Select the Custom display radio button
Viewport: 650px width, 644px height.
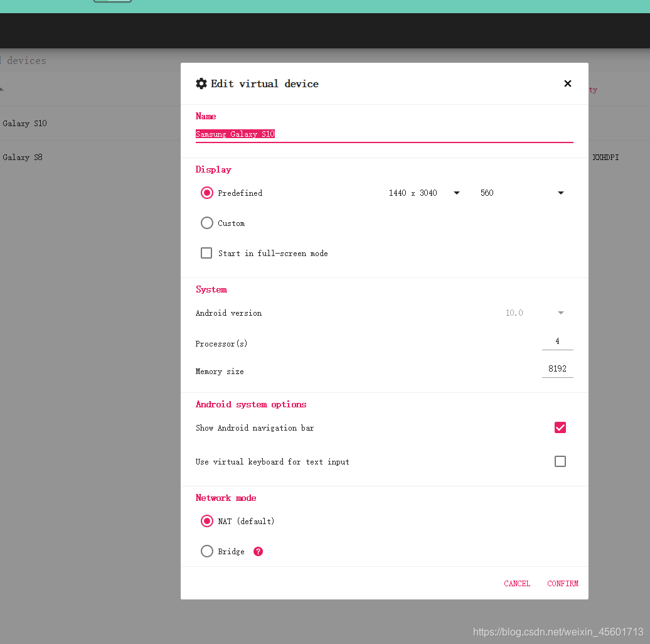[207, 223]
